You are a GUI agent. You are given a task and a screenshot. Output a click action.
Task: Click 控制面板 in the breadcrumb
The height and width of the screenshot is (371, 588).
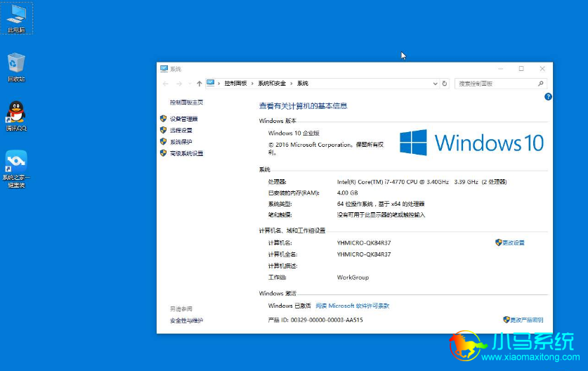click(x=235, y=84)
